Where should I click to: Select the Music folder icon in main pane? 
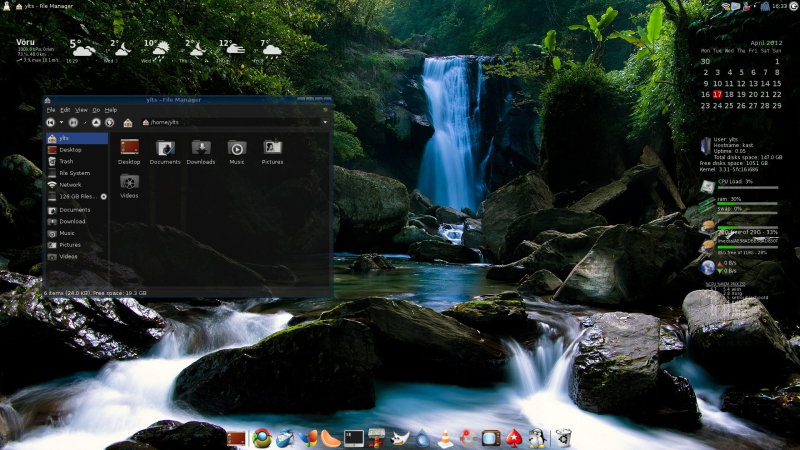pos(237,152)
